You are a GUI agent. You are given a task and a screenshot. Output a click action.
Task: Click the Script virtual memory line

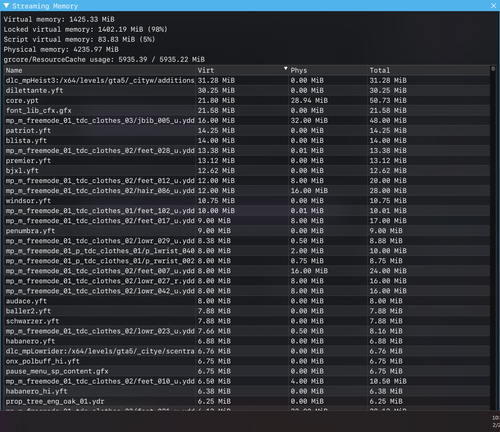[79, 39]
